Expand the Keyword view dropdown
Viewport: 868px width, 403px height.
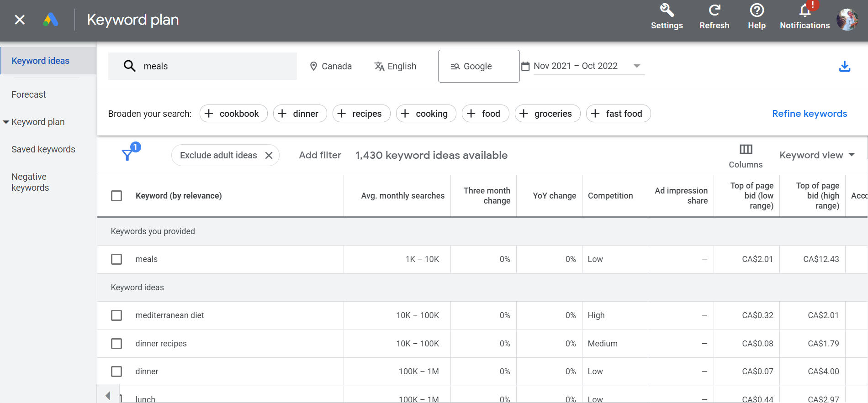[816, 155]
